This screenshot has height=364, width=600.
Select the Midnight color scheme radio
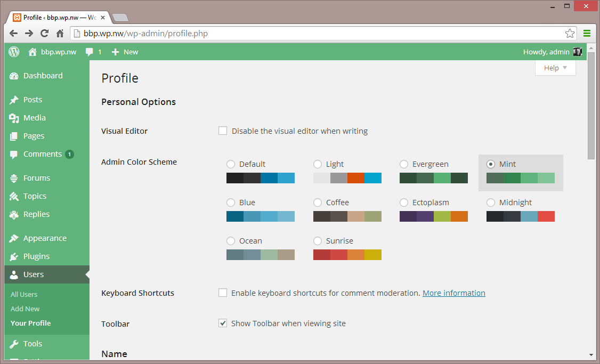491,203
